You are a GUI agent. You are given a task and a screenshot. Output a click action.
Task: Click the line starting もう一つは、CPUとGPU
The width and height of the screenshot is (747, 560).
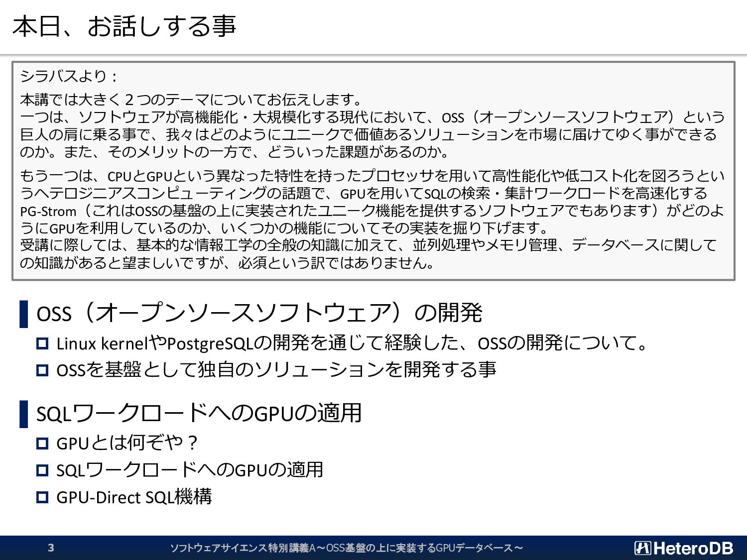click(x=372, y=176)
